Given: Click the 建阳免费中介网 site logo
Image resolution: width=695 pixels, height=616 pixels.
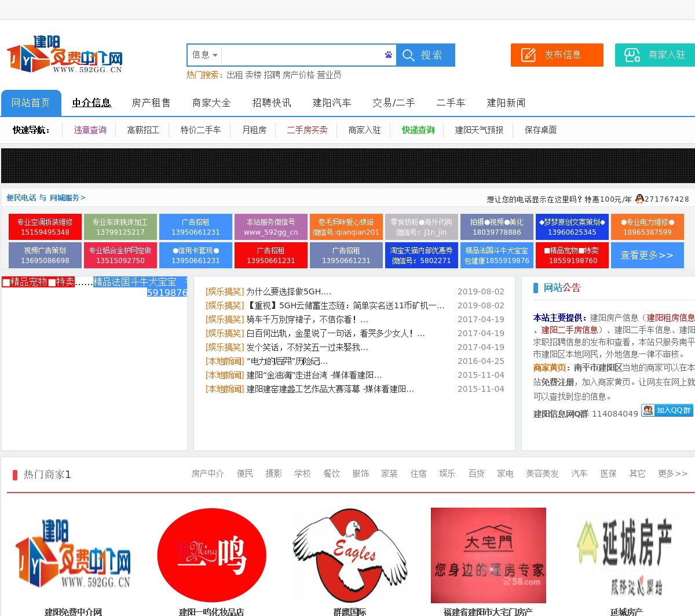Looking at the screenshot, I should (64, 54).
